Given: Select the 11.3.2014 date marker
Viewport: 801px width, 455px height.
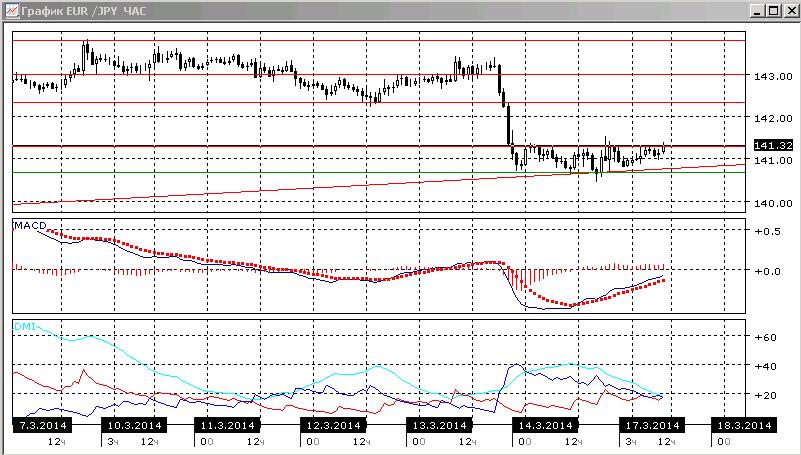Looking at the screenshot, I should pyautogui.click(x=227, y=425).
